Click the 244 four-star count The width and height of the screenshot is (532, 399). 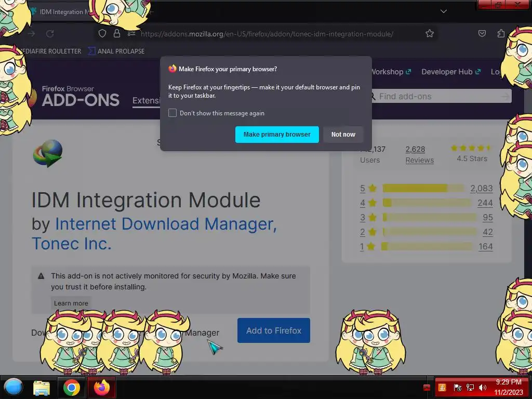point(485,203)
